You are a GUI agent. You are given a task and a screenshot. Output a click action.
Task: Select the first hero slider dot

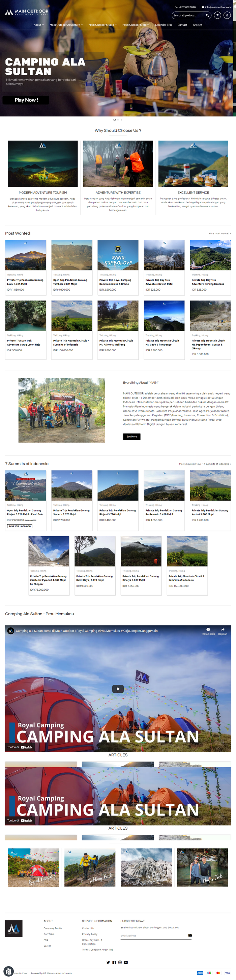115,120
